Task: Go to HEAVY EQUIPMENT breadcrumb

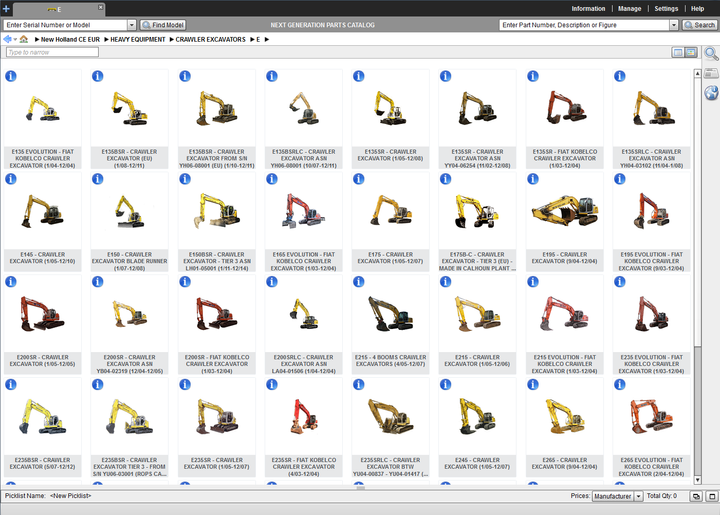Action: tap(138, 39)
